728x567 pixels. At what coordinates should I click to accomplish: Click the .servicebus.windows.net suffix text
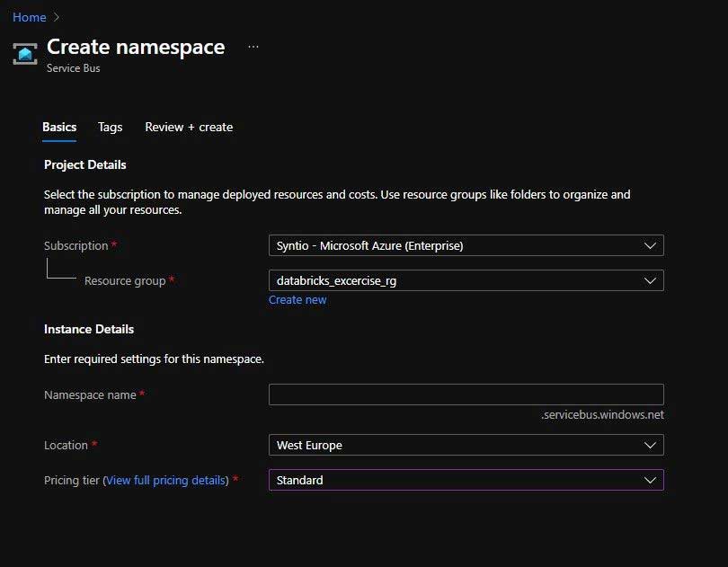tap(602, 414)
